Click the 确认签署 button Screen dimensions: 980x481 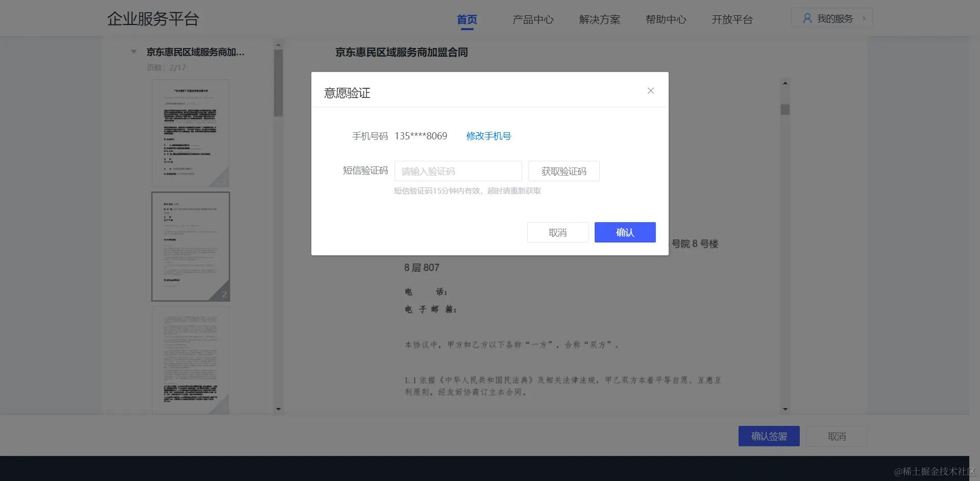click(x=769, y=436)
